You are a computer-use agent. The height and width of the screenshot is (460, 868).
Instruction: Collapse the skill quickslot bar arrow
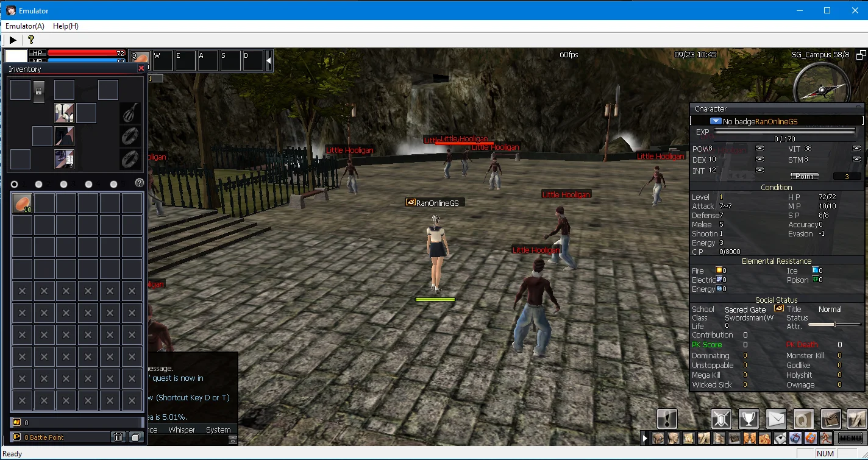269,60
